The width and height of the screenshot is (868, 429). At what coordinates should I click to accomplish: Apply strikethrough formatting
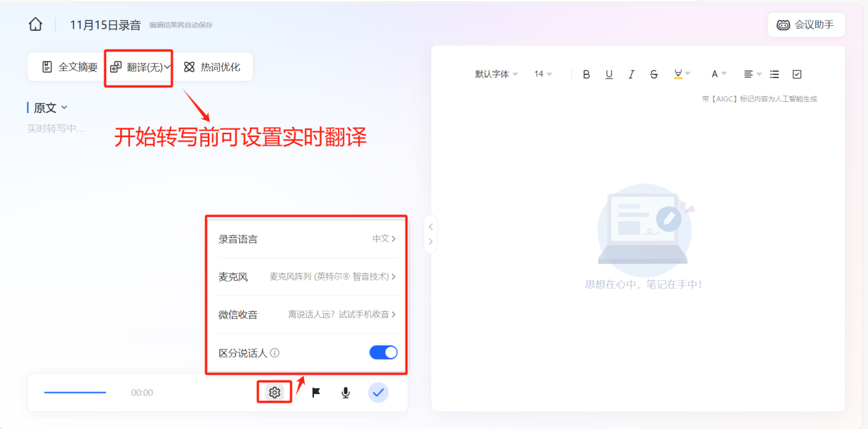(x=654, y=74)
